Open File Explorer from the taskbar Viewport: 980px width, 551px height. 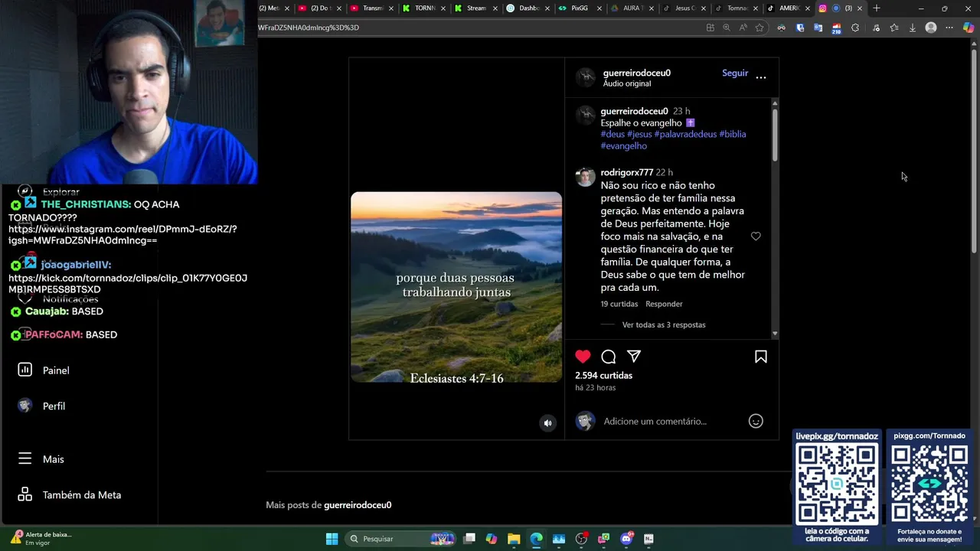[514, 539]
